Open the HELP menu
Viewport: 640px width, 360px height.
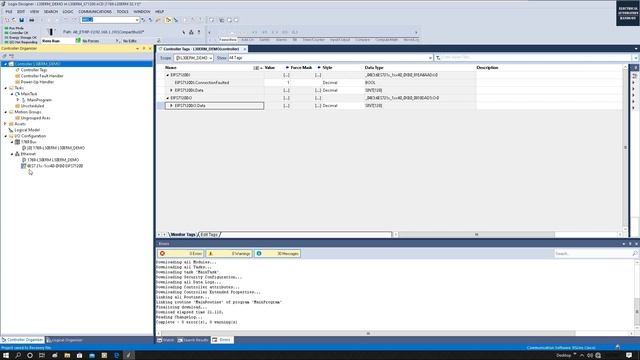point(159,11)
